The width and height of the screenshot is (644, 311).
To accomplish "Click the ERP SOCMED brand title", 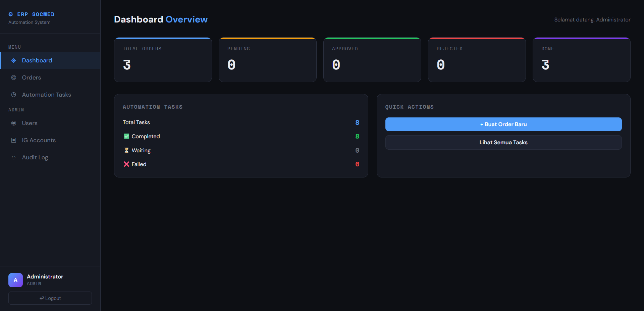I will 36,14.
